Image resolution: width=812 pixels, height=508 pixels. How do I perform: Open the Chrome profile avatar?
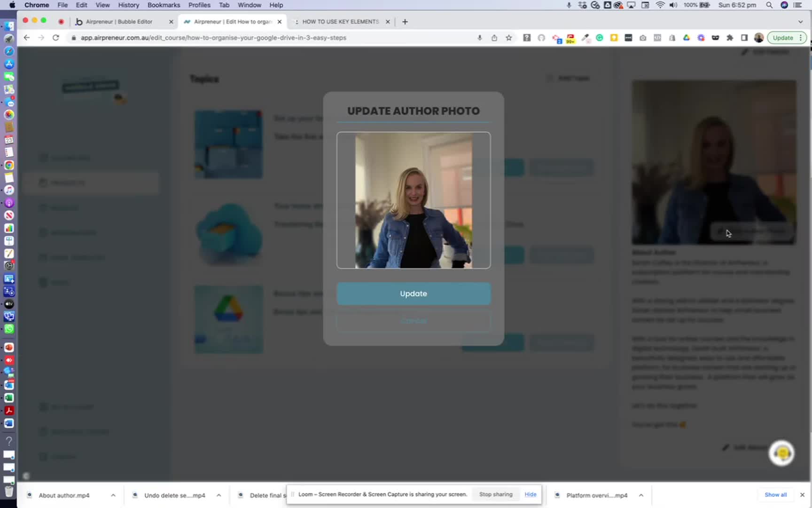coord(758,38)
